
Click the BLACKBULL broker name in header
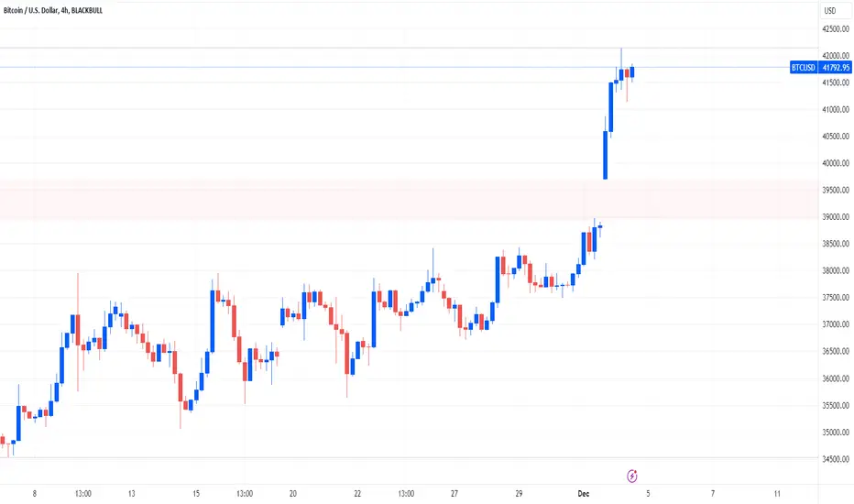(87, 10)
